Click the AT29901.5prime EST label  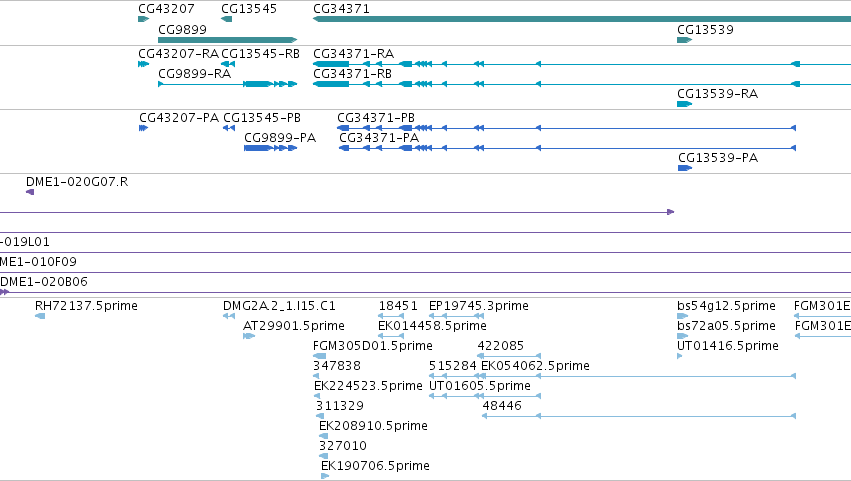(x=294, y=326)
